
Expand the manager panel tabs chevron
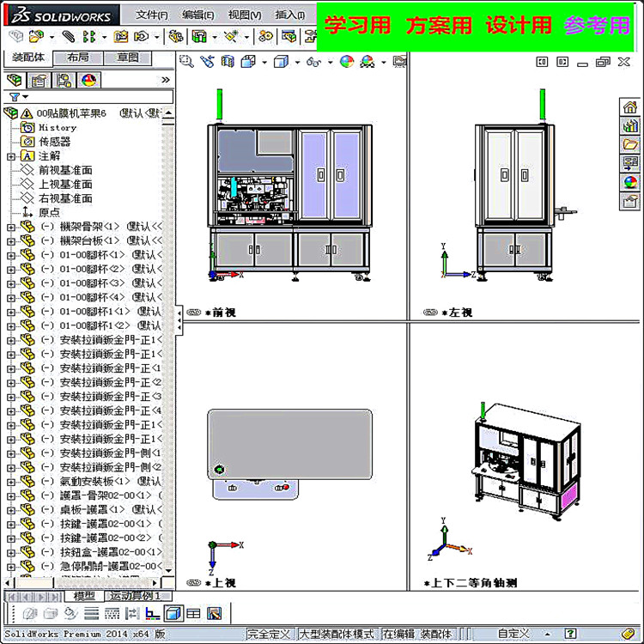(166, 80)
